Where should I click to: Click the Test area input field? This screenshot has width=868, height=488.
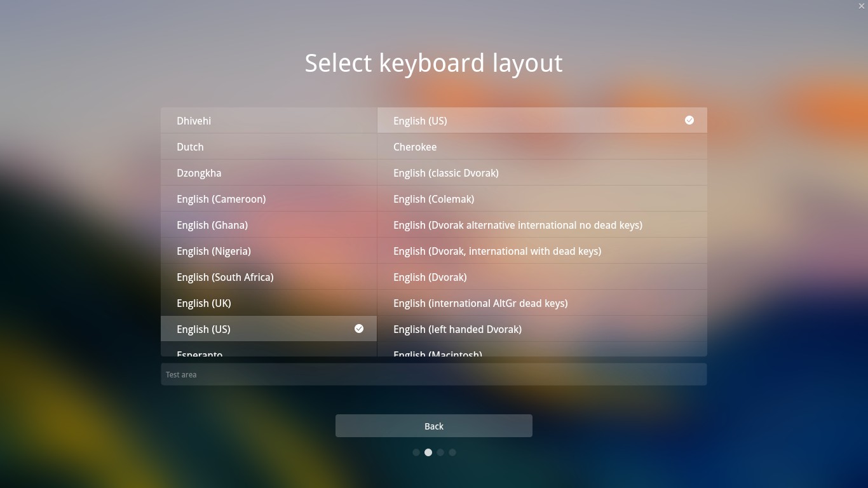(433, 374)
